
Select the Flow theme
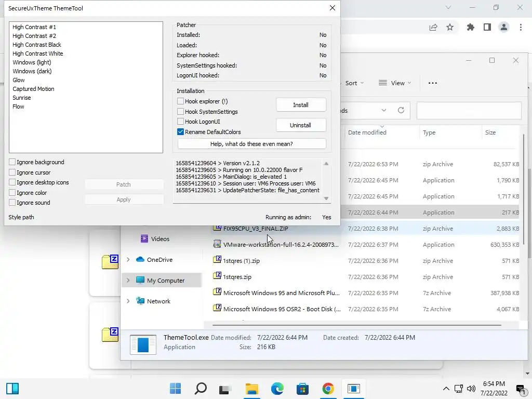coord(18,106)
